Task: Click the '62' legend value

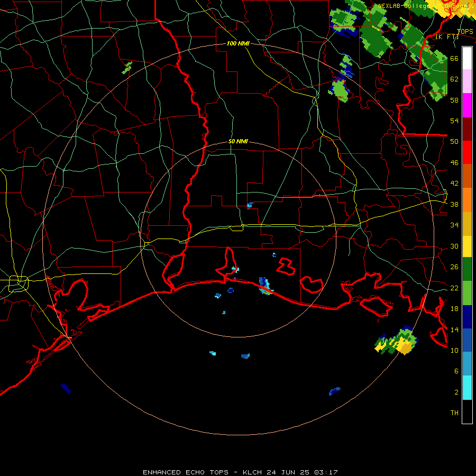Action: pyautogui.click(x=454, y=79)
